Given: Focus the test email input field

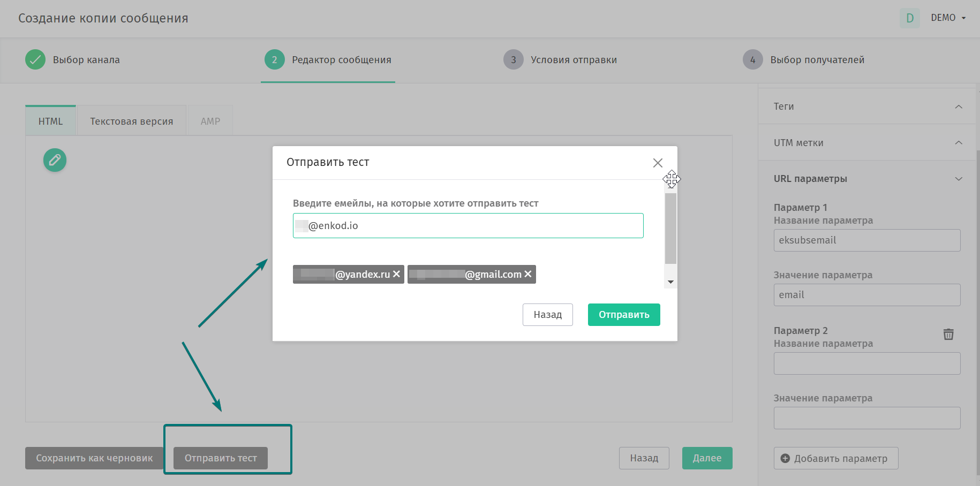Looking at the screenshot, I should pyautogui.click(x=468, y=225).
